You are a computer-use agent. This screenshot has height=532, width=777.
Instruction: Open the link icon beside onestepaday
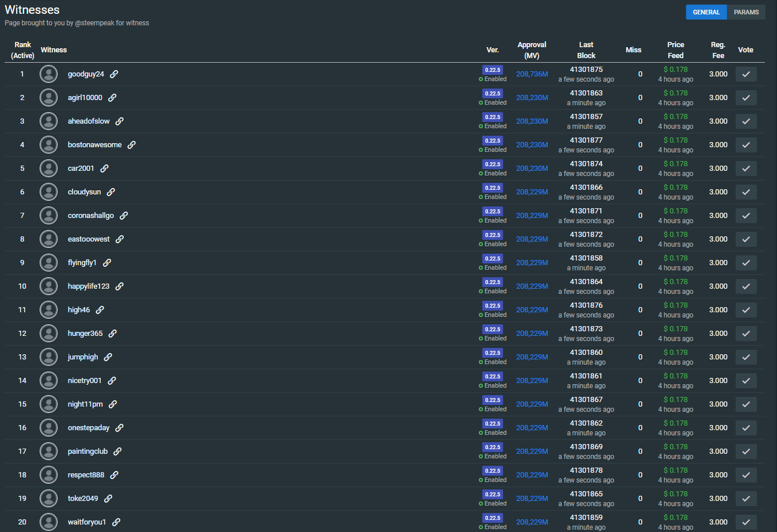point(119,428)
